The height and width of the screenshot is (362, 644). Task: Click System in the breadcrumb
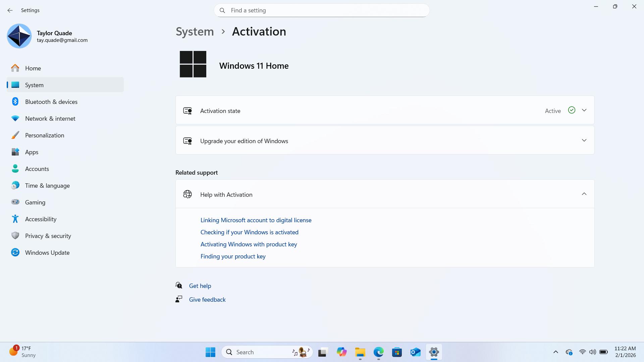coord(195,32)
